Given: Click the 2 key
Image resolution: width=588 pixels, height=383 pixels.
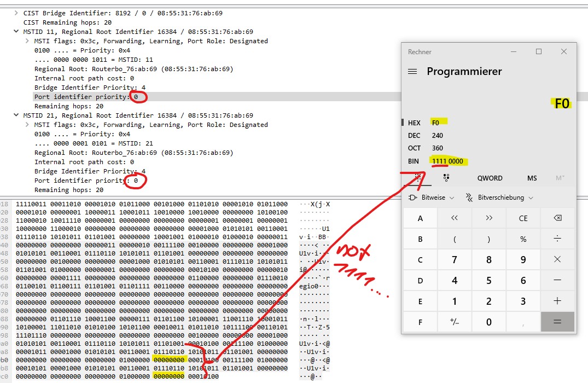Looking at the screenshot, I should [x=489, y=301].
